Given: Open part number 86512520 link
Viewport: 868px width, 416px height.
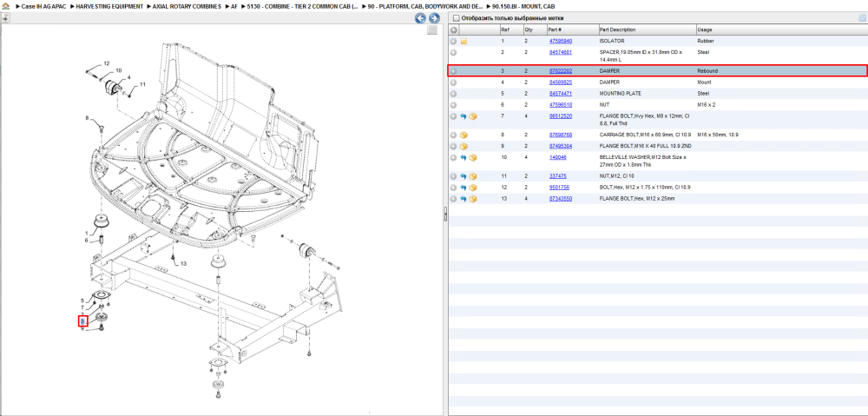Looking at the screenshot, I should (560, 116).
